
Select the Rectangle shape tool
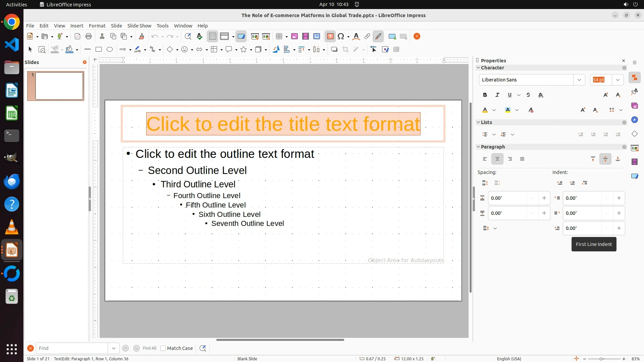coord(99,50)
